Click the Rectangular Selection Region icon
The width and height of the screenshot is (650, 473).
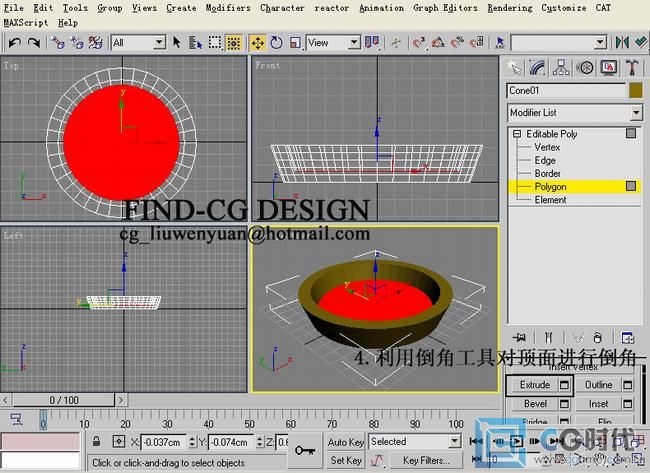[x=215, y=42]
